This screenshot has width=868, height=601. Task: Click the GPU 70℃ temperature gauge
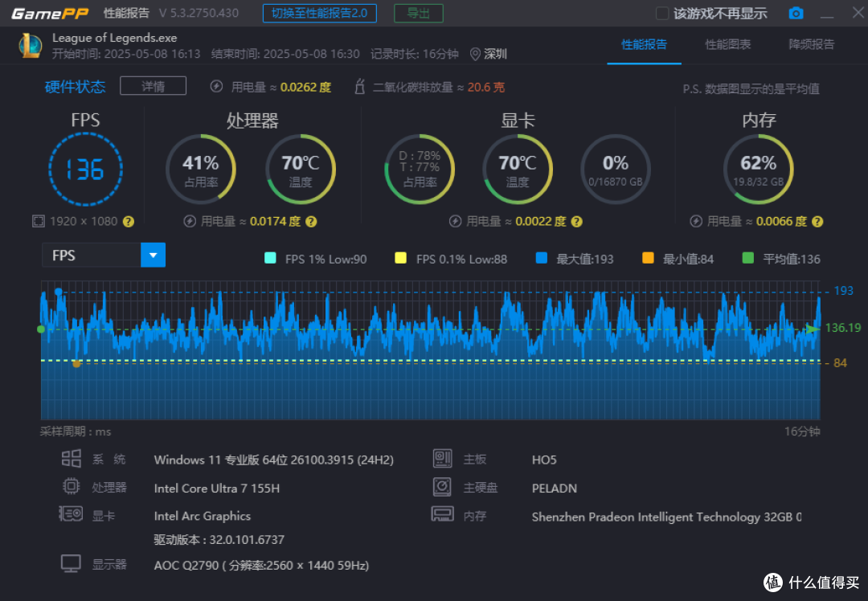tap(518, 170)
